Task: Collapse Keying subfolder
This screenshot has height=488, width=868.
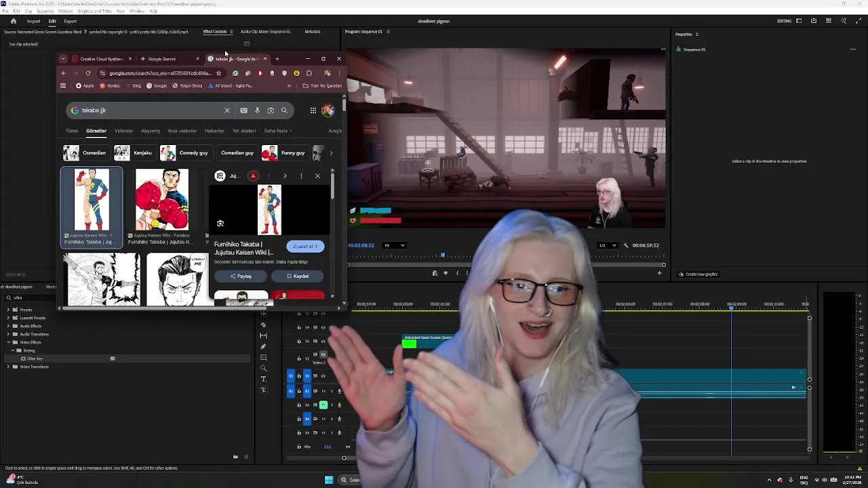Action: [14, 350]
